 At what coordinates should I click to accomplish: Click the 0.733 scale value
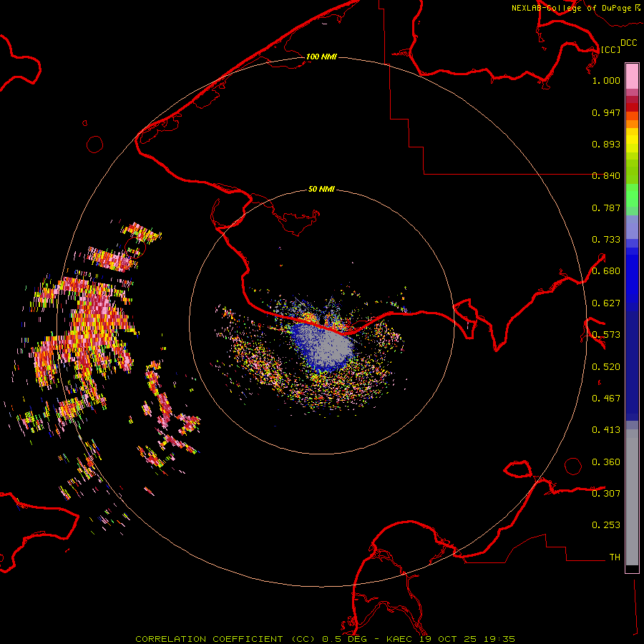(606, 240)
